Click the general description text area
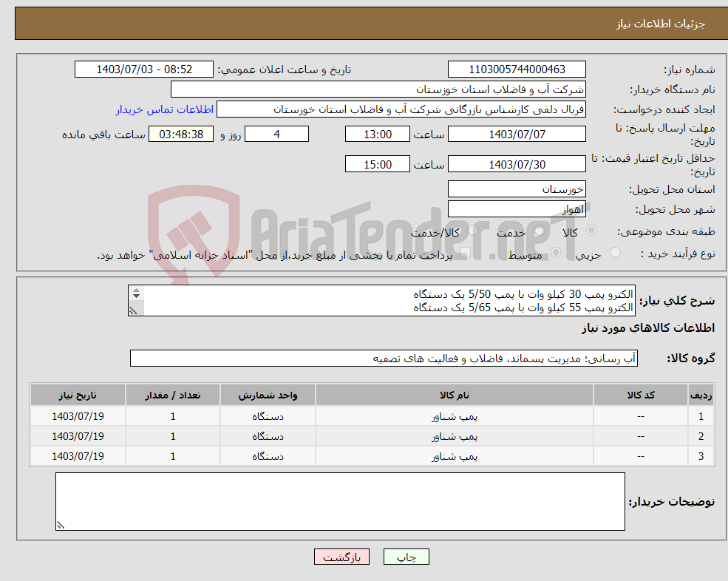Image resolution: width=728 pixels, height=581 pixels. pos(381,301)
